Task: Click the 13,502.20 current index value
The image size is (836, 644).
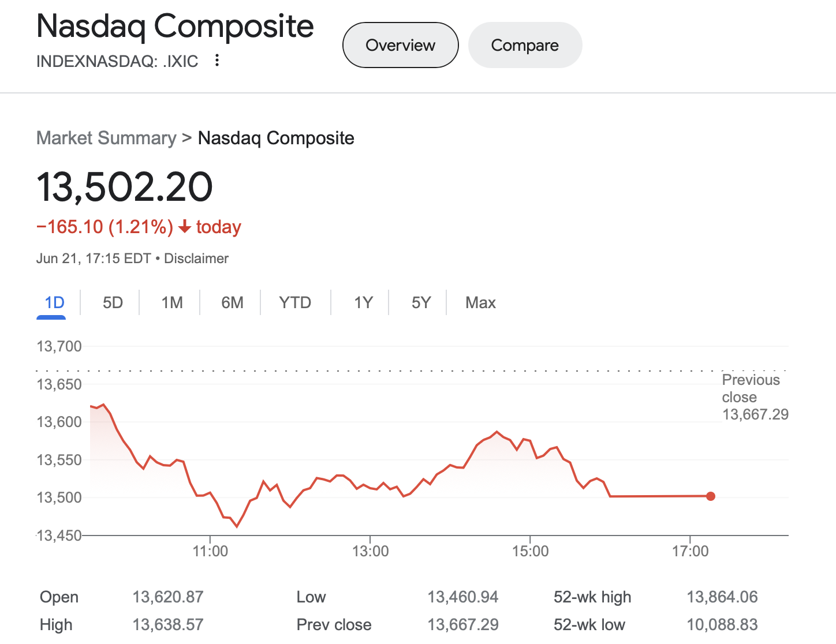Action: pyautogui.click(x=125, y=187)
